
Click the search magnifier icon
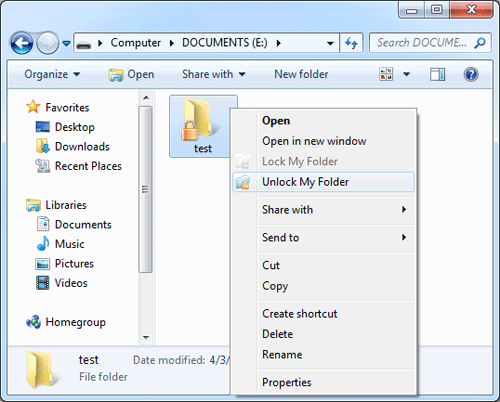click(480, 43)
